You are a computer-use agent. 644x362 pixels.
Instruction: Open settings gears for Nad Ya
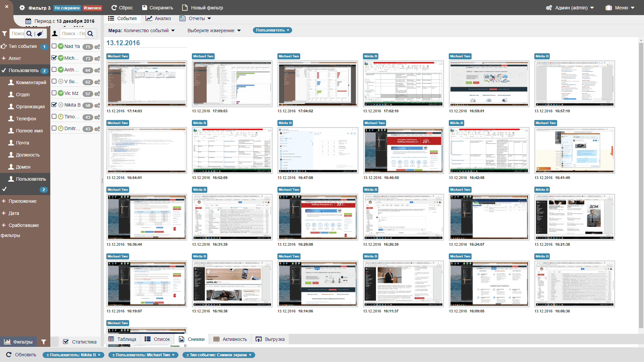[x=97, y=47]
